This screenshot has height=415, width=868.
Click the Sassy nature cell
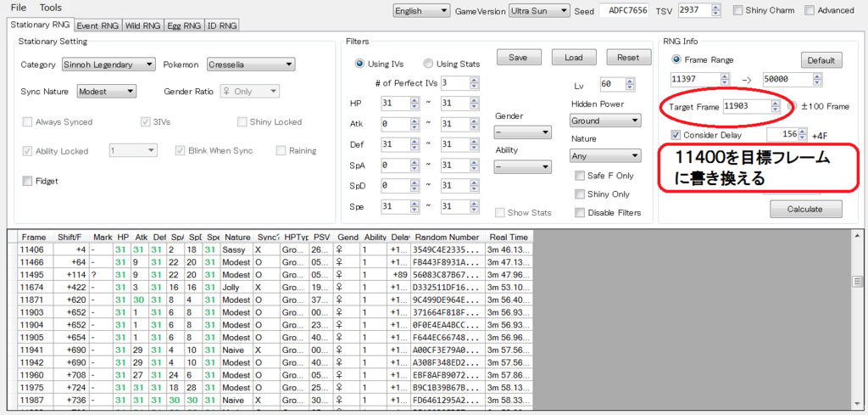(237, 250)
